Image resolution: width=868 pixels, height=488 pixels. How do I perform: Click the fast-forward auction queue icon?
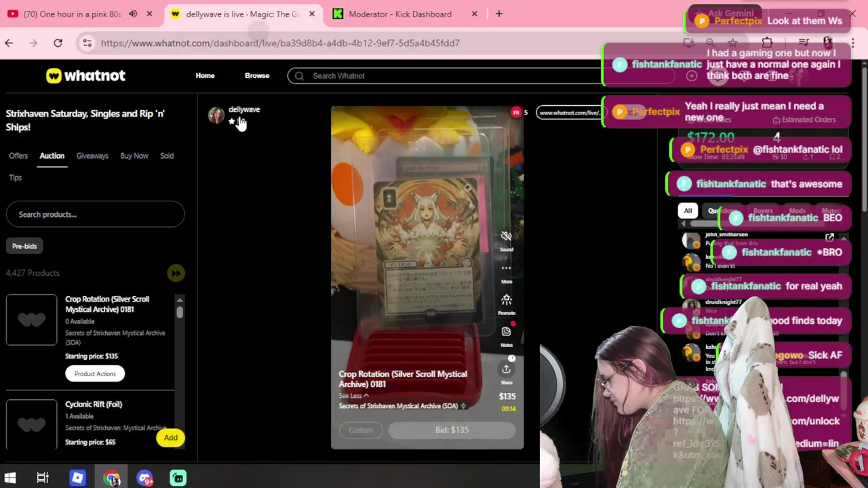point(176,273)
